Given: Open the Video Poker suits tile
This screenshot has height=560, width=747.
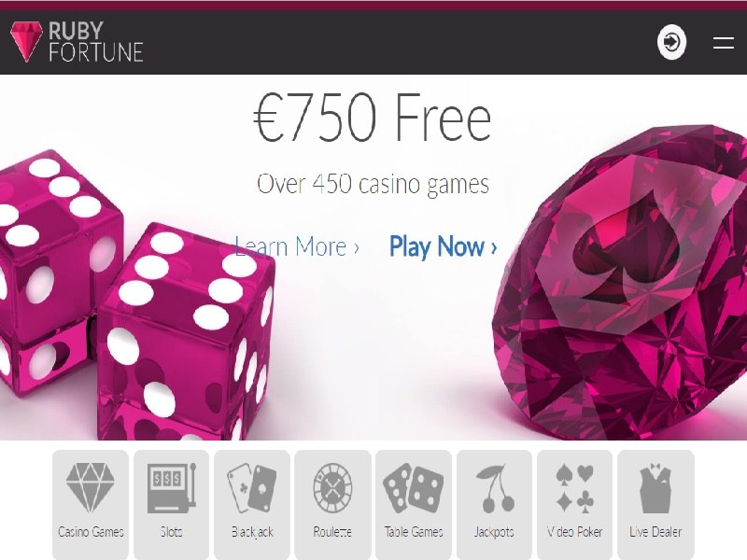Looking at the screenshot, I should (574, 504).
